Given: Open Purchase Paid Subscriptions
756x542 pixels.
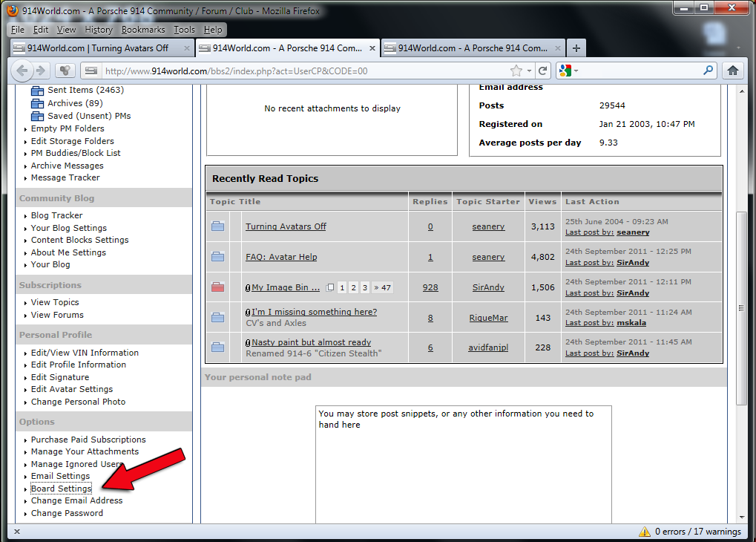Looking at the screenshot, I should coord(88,440).
